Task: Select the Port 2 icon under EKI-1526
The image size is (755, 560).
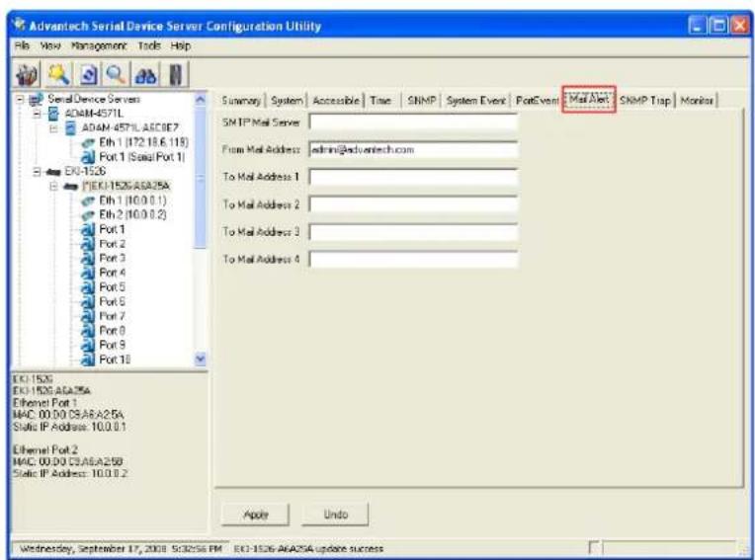Action: click(88, 244)
